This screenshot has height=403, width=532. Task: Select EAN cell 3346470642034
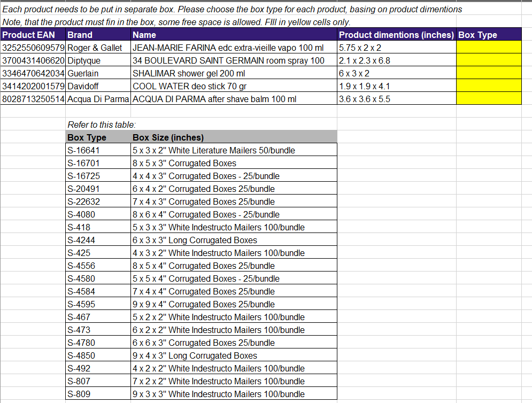33,73
